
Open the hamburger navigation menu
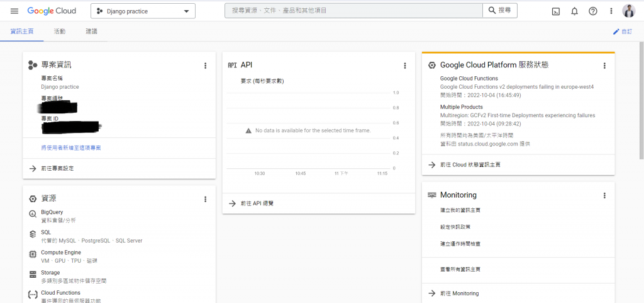14,11
